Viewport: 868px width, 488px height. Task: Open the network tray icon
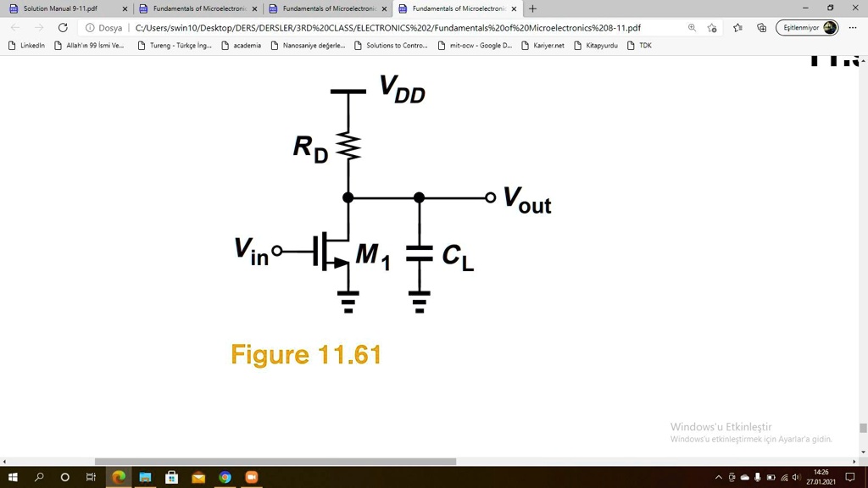pos(784,477)
